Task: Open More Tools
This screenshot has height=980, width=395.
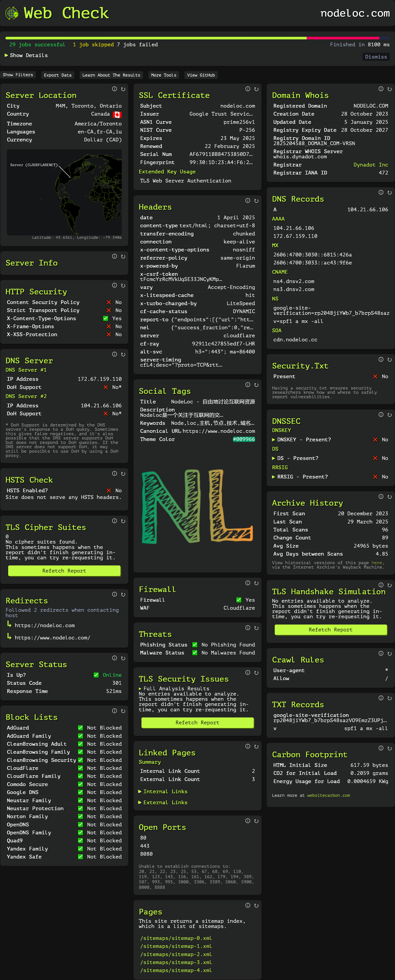Action: (x=164, y=75)
